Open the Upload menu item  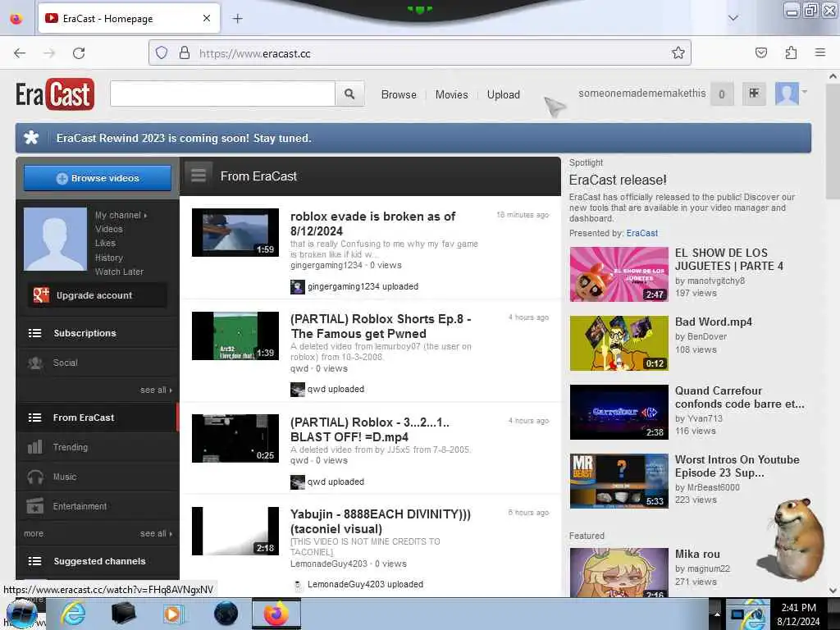(x=503, y=94)
